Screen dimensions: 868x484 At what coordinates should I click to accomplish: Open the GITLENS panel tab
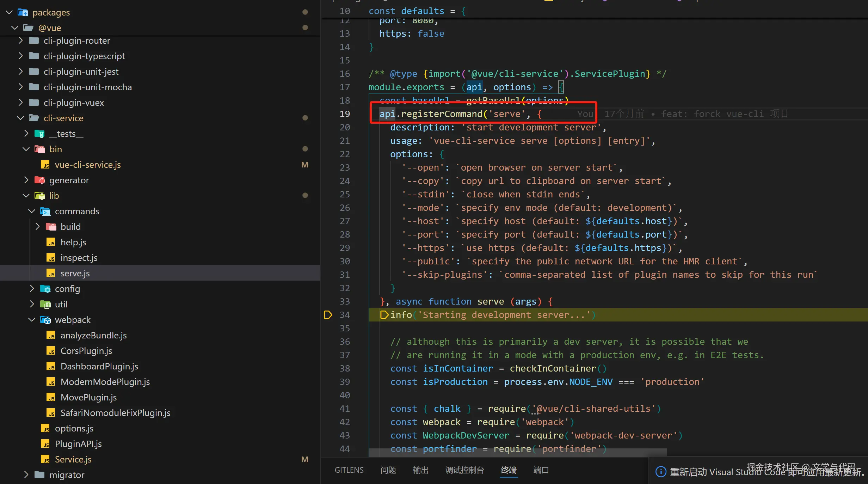pyautogui.click(x=349, y=470)
